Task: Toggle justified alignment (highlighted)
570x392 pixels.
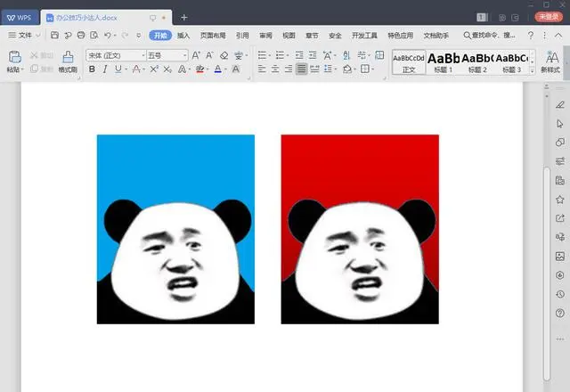Action: coord(301,69)
